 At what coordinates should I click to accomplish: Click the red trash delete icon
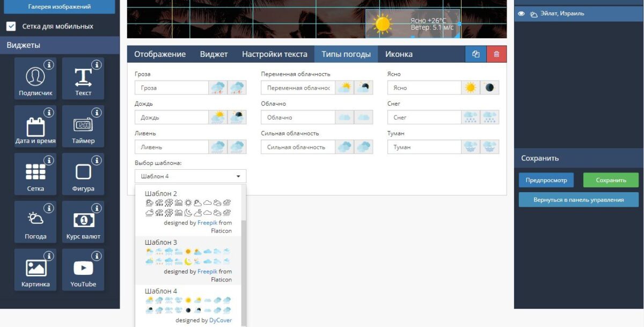(x=496, y=54)
